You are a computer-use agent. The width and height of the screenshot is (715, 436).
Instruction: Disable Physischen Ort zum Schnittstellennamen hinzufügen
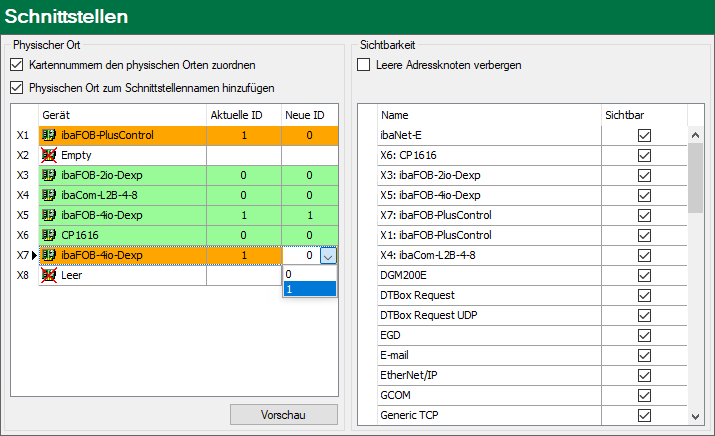[16, 87]
